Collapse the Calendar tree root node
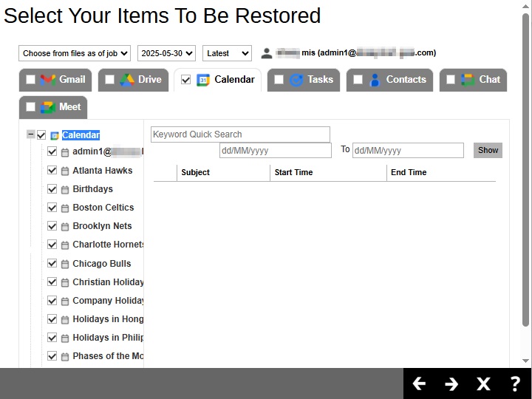 (x=30, y=134)
